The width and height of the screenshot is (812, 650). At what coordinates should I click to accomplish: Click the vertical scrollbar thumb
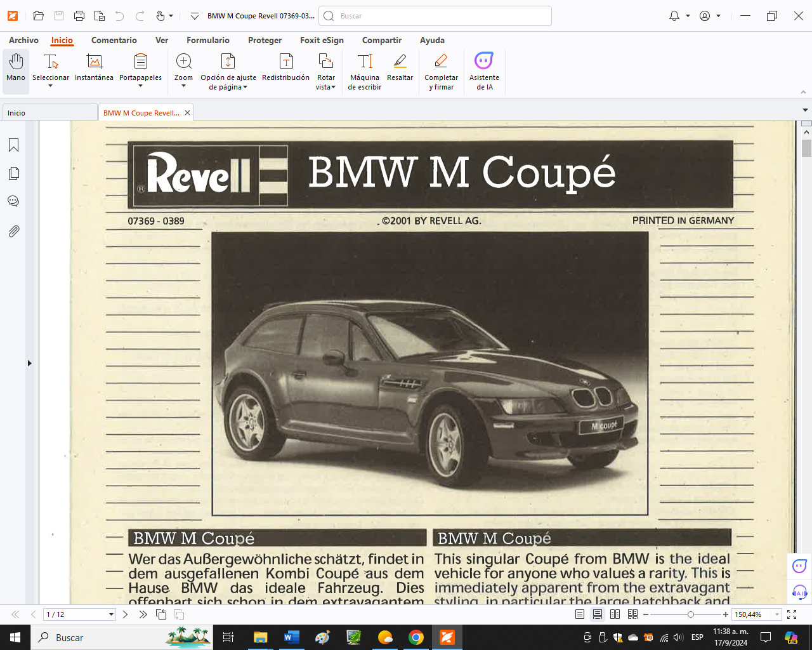(x=806, y=148)
